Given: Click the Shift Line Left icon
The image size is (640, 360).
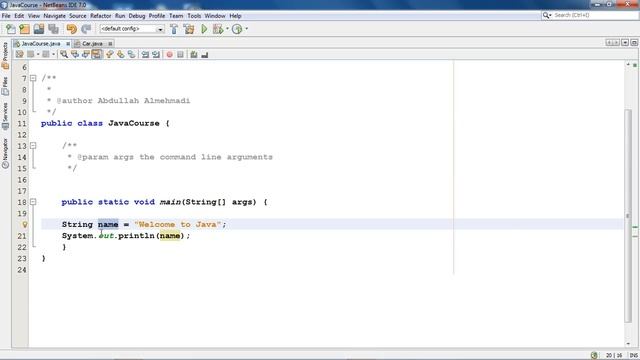Looking at the screenshot, I should 145,54.
